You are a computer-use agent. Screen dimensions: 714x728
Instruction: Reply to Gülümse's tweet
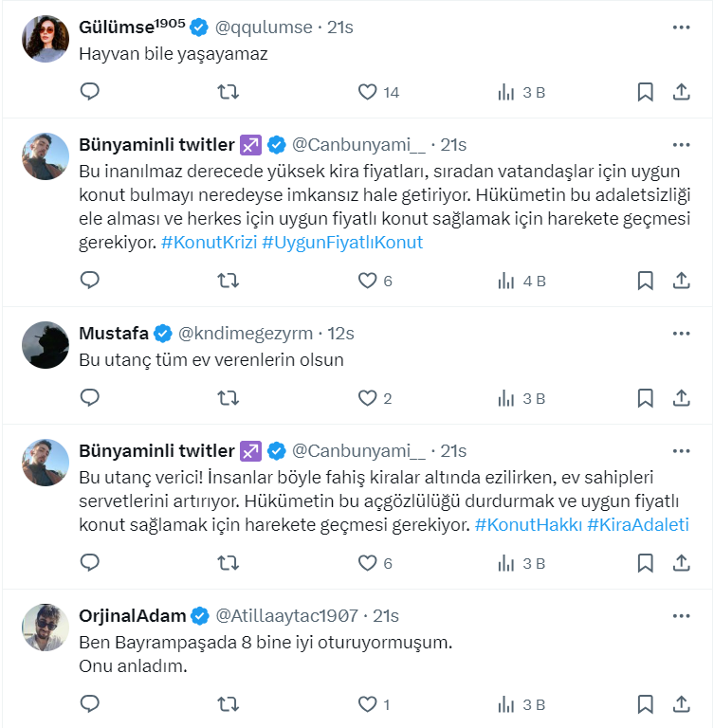pyautogui.click(x=90, y=92)
